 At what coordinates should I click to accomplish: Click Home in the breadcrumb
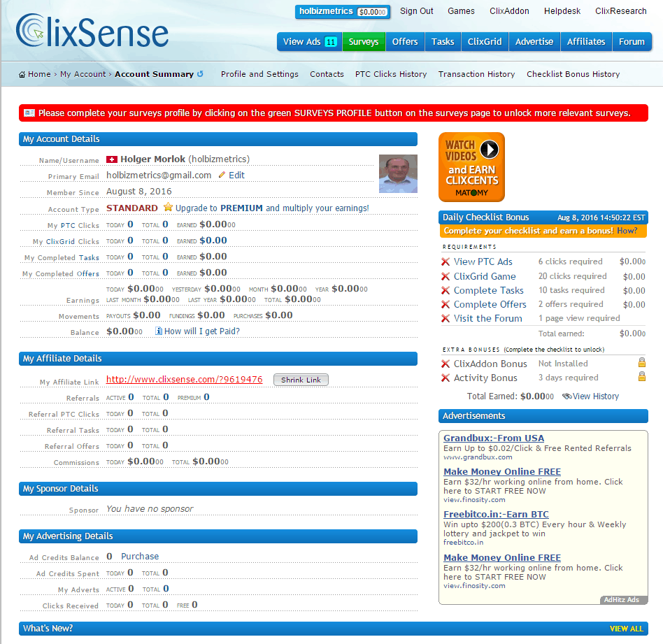[39, 74]
